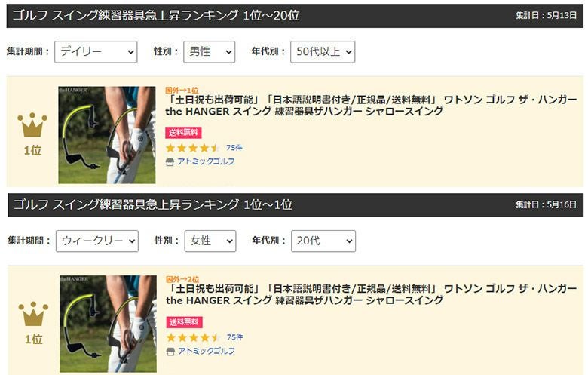Visit アトミックゴルフ shop link in second listing

207,351
